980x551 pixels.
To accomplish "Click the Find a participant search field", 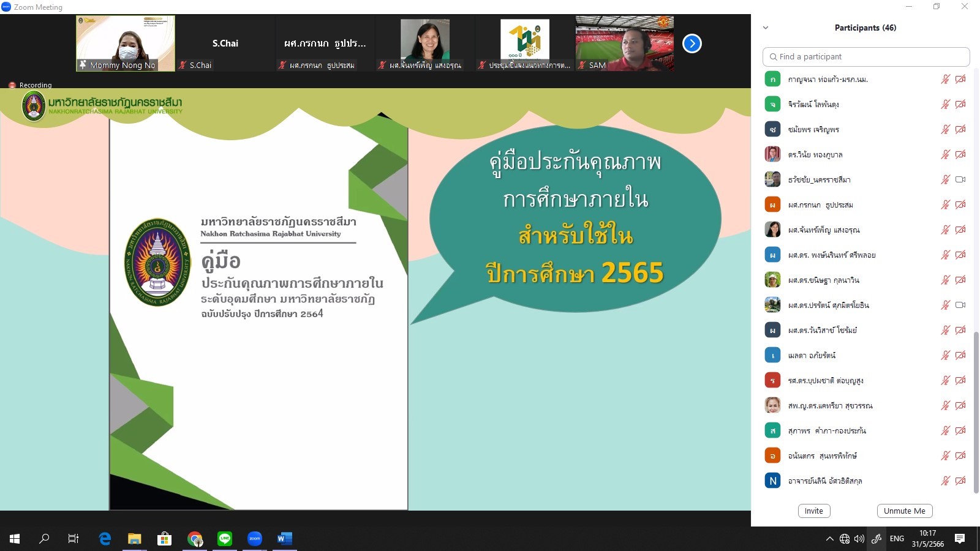I will [x=866, y=56].
